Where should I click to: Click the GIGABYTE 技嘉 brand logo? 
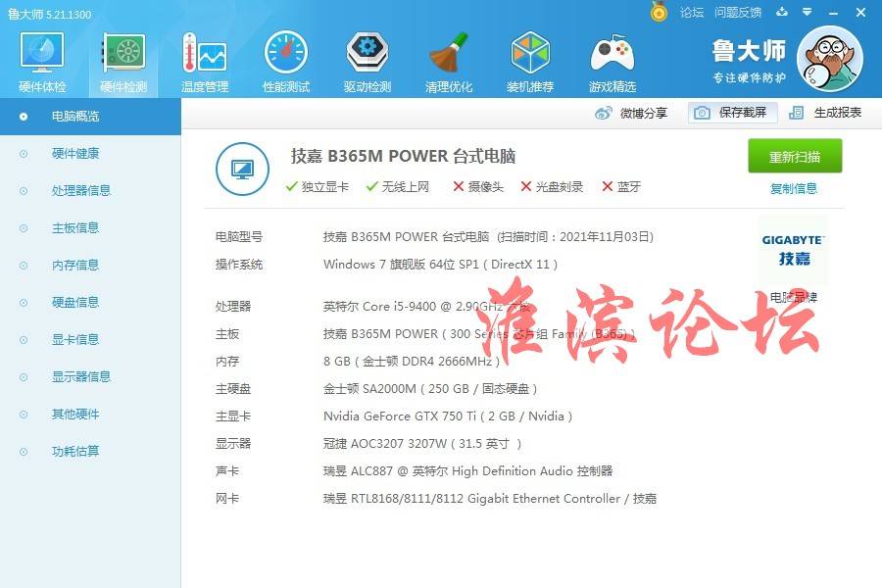point(793,251)
